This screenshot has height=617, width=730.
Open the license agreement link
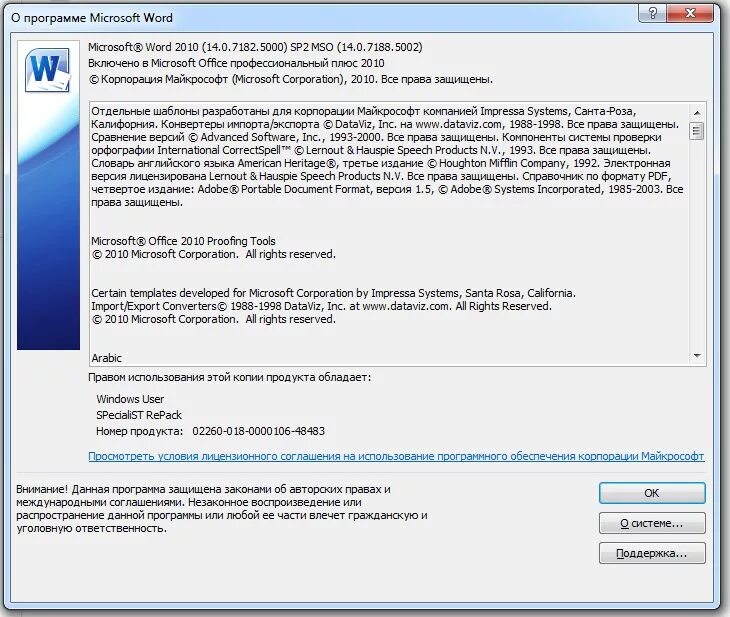coord(396,456)
